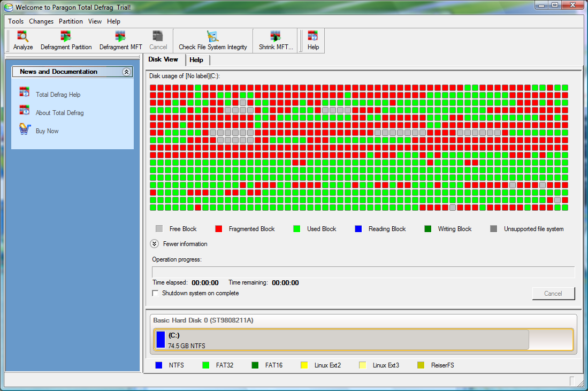
Task: Click the Total Defrag Help icon
Action: pyautogui.click(x=25, y=92)
